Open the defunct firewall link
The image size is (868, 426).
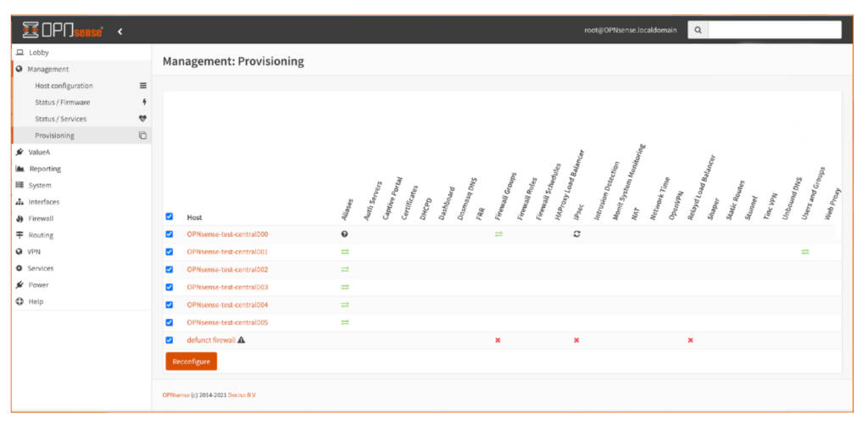click(211, 340)
